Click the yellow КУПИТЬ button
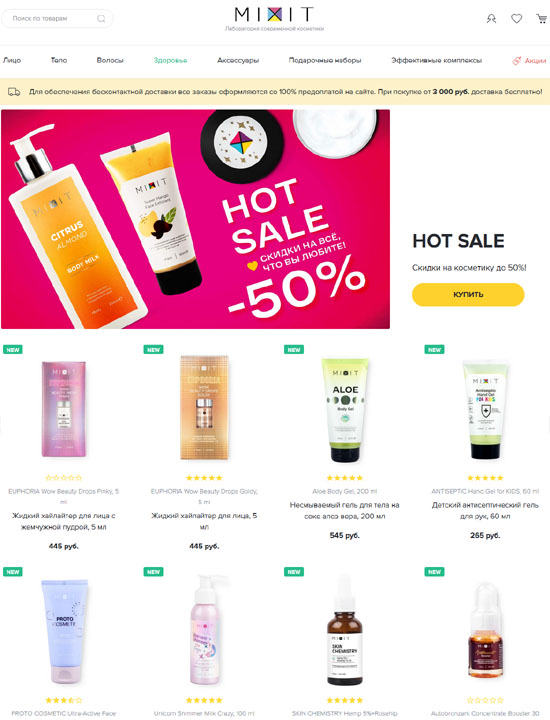 pos(468,294)
